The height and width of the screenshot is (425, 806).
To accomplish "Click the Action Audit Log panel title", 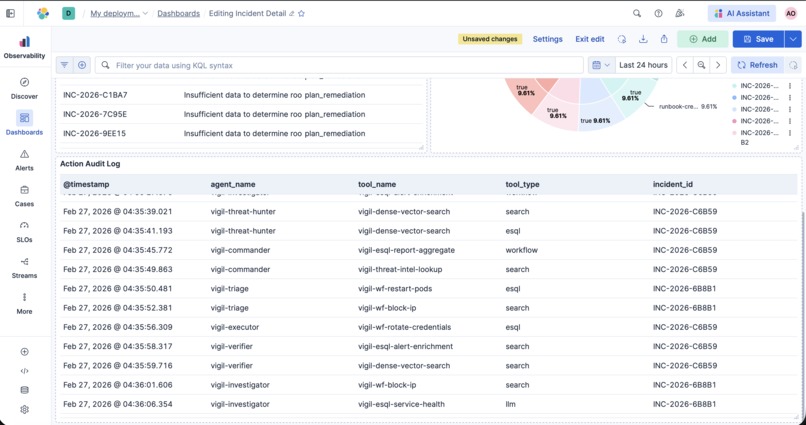I will point(90,164).
